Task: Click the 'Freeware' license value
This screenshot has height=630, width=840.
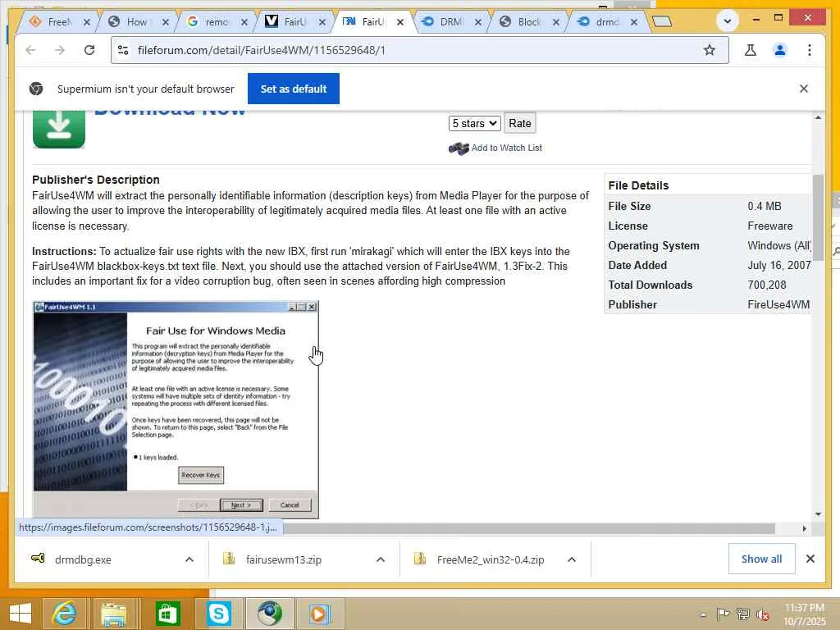Action: [x=769, y=226]
